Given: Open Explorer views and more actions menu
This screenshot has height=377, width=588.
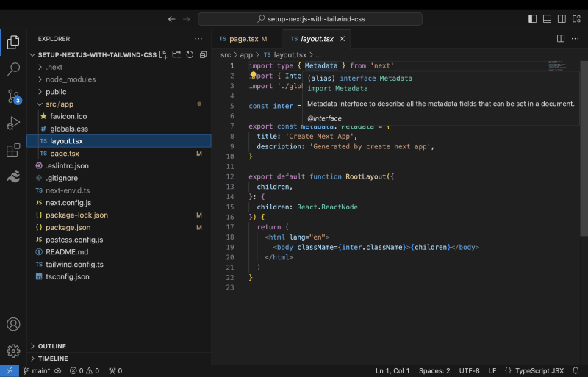Looking at the screenshot, I should (198, 39).
